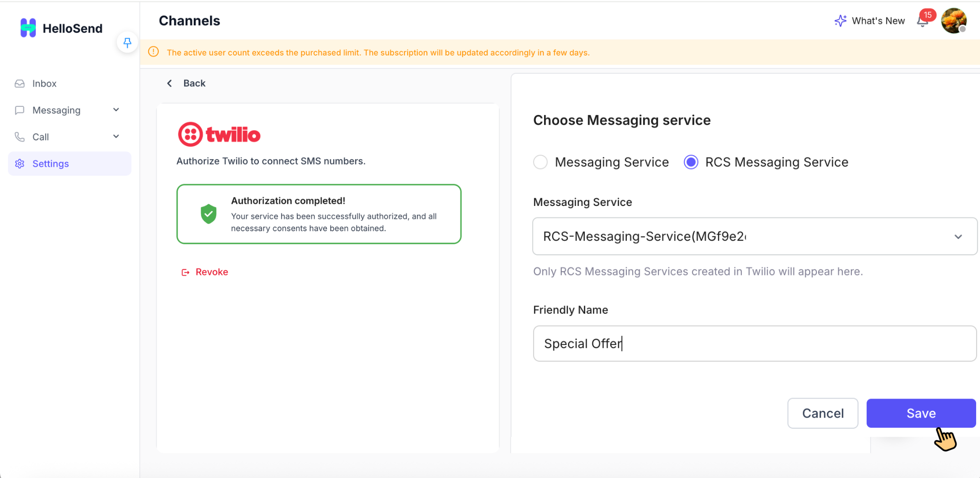
Task: Open the RCS-Messaging-Service dropdown
Action: click(755, 236)
